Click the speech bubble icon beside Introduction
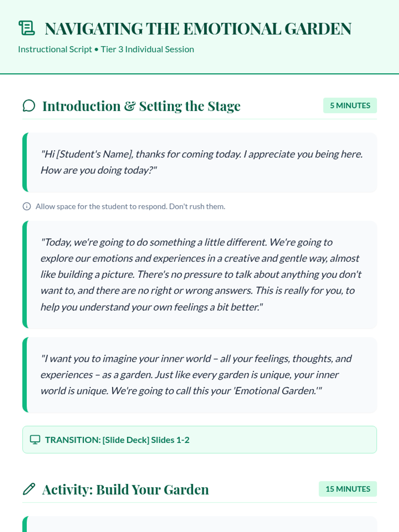 [x=29, y=106]
